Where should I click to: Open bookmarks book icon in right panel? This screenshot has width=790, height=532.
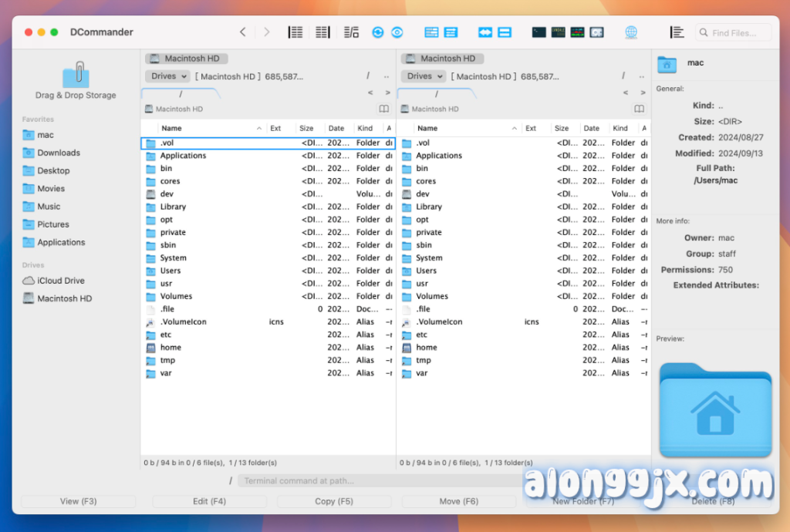639,109
